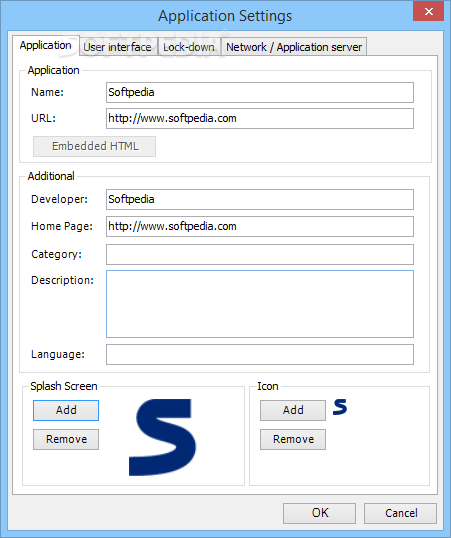Focus the Category field
Image resolution: width=451 pixels, height=538 pixels.
point(260,254)
